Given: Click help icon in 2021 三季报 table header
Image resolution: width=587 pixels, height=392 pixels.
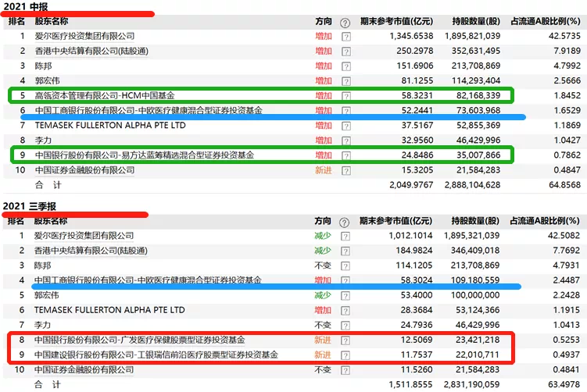Looking at the screenshot, I should [x=344, y=223].
